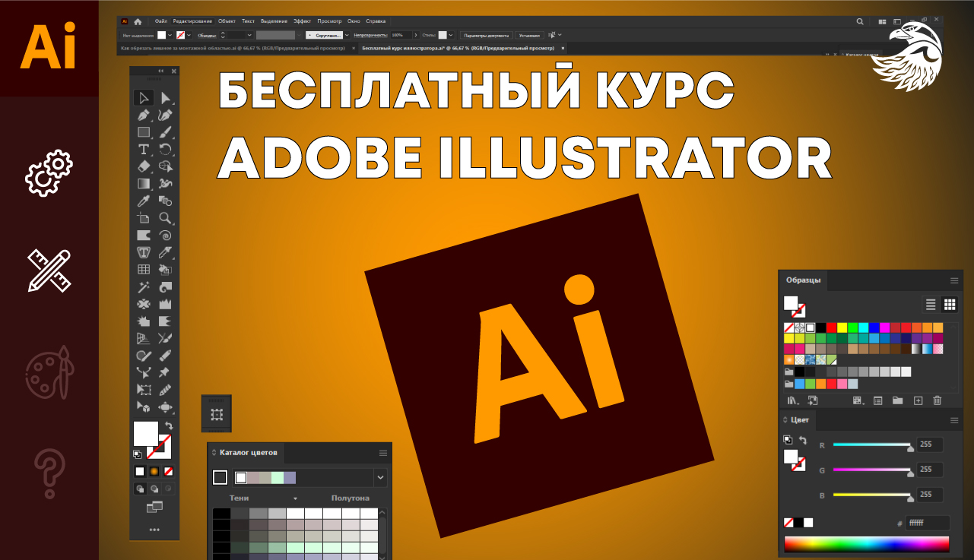974x560 pixels.
Task: Click the floating Artboard tool icon
Action: coord(217,414)
